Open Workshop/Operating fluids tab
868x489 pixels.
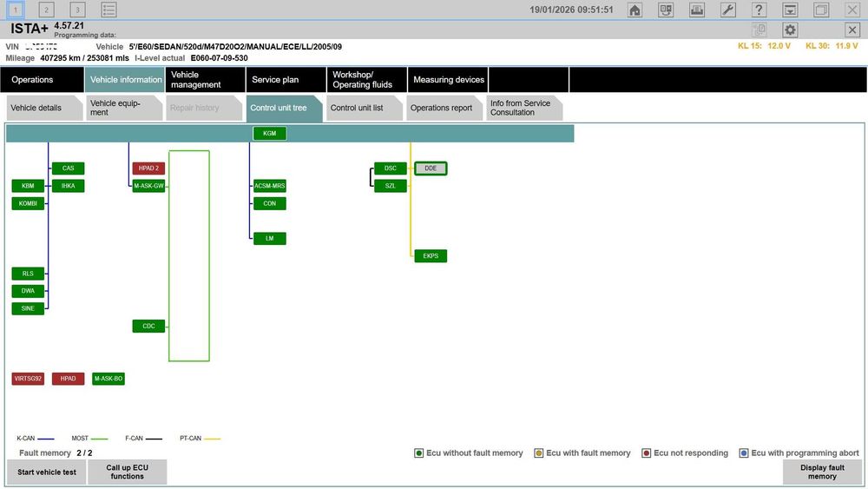367,80
